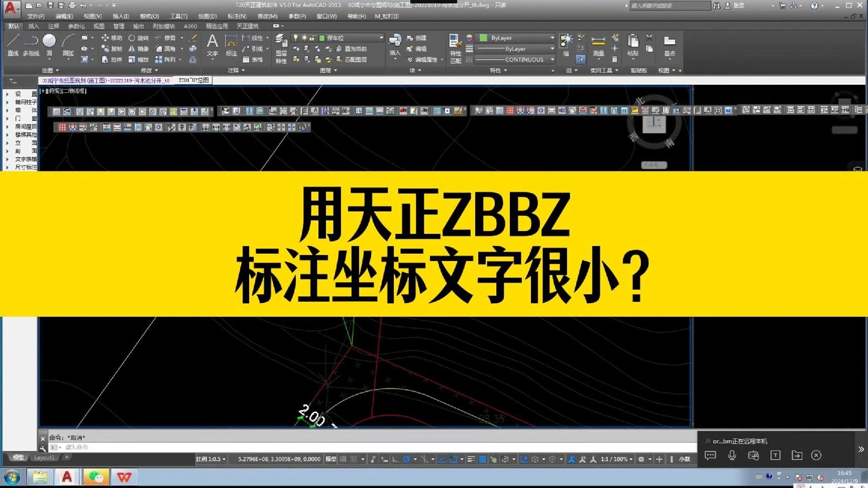
Task: Click the 复制 (Copy) tool
Action: coord(112,49)
